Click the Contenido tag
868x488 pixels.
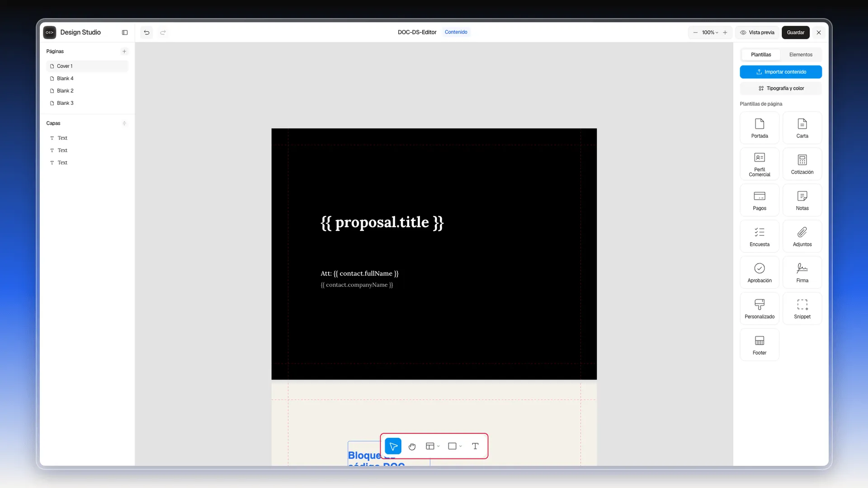click(456, 32)
